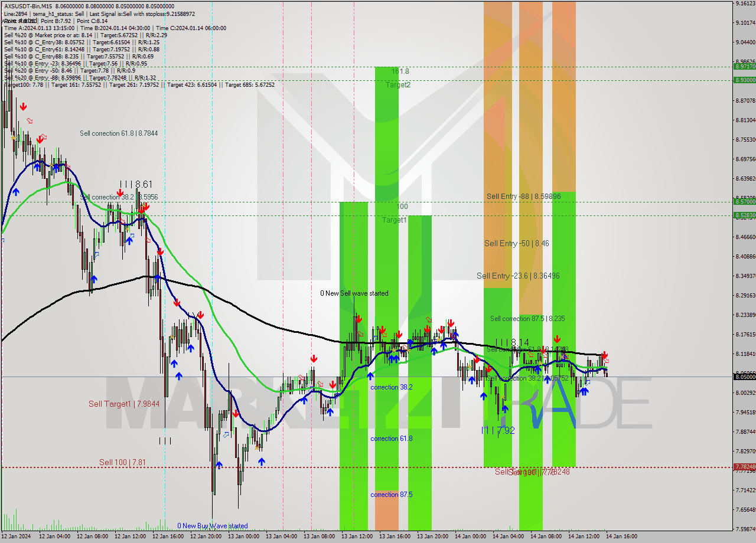756x543 pixels.
Task: Click the 9.16123 price scale value
Action: [745, 4]
